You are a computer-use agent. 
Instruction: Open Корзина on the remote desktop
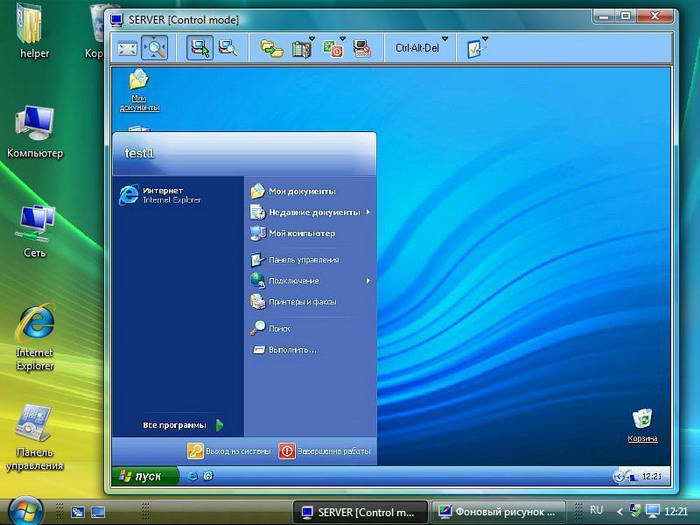pos(642,425)
